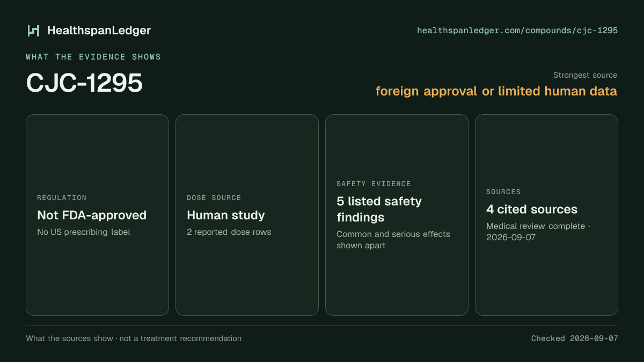
Task: Select the 'Human study' heading
Action: pos(226,215)
